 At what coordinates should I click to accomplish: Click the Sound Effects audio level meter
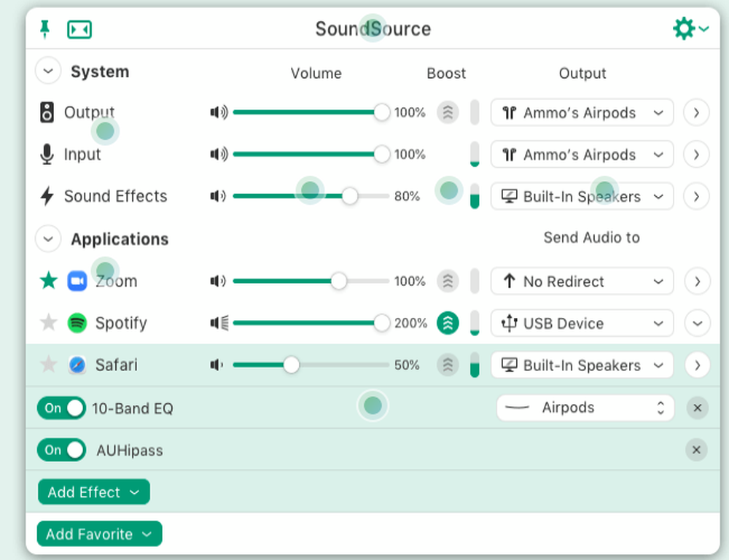[x=475, y=196]
